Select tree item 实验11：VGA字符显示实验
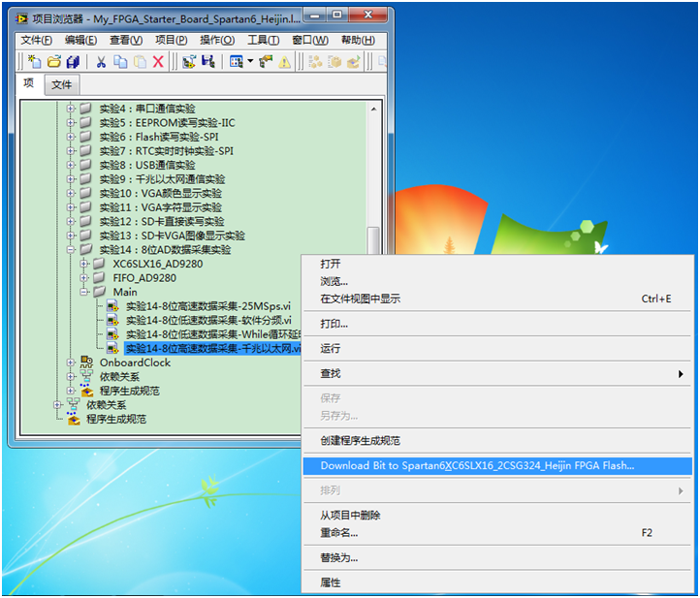Viewport: 700px width, 598px height. (160, 207)
